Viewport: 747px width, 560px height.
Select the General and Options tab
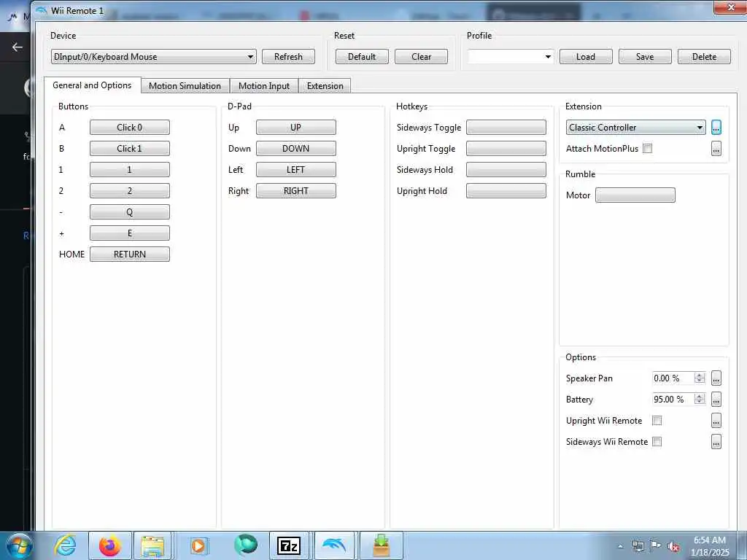point(92,85)
